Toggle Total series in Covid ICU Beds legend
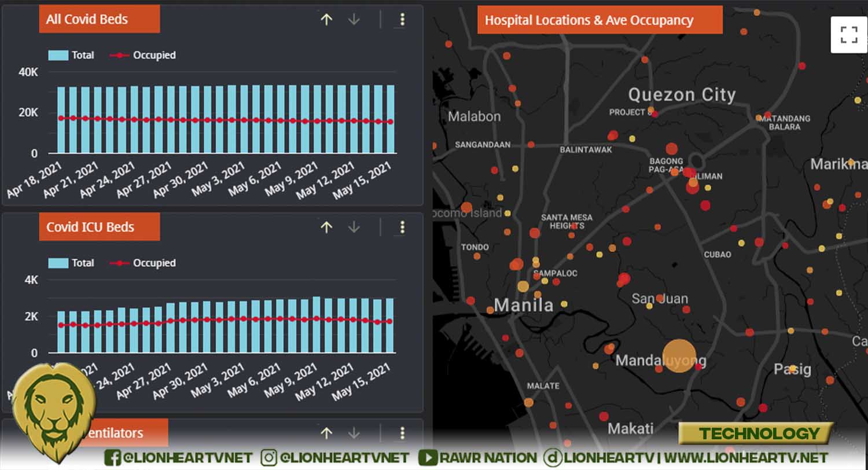 [71, 263]
